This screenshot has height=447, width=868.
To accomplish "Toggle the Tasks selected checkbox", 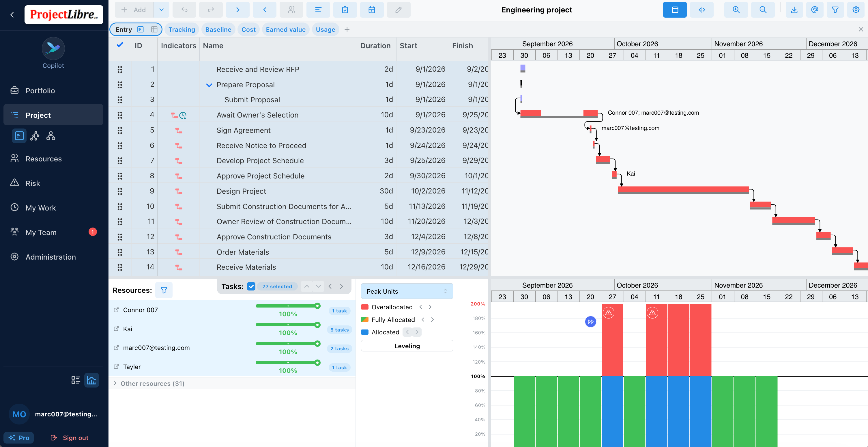I will [x=251, y=286].
